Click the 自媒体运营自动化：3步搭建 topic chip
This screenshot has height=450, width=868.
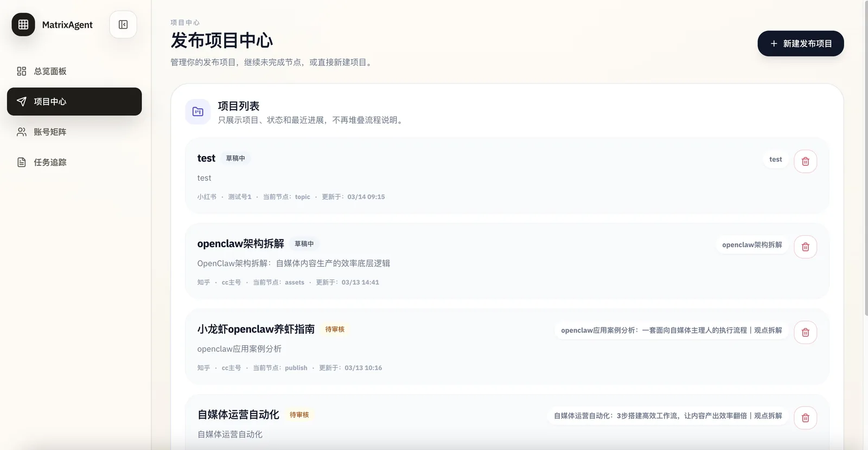click(x=668, y=416)
